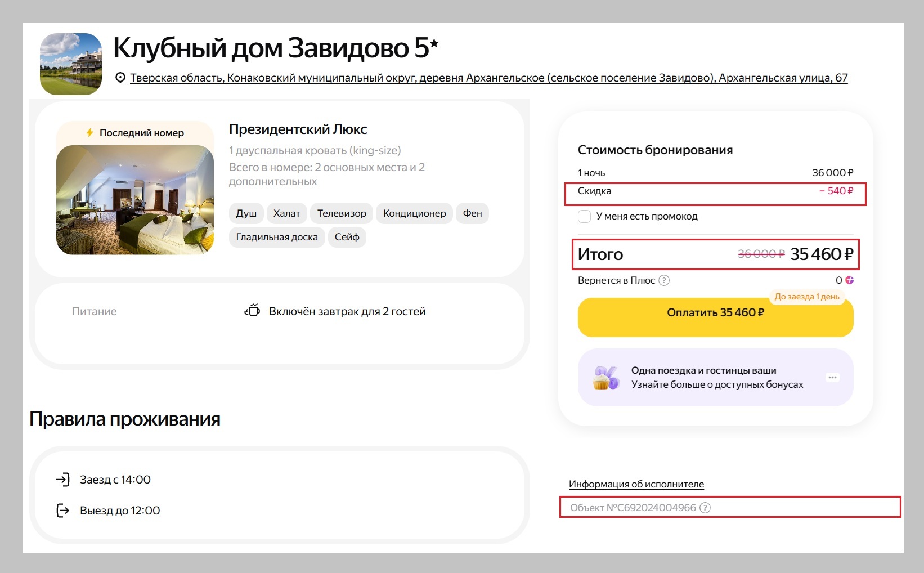Click the hotel thumbnail next to the title
The height and width of the screenshot is (573, 924).
point(71,64)
